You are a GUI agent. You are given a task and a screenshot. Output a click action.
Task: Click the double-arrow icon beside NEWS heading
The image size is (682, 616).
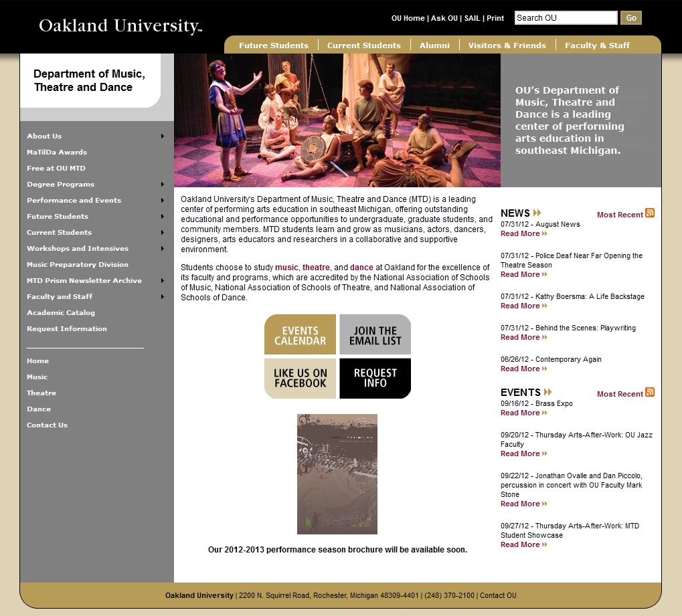pos(537,213)
